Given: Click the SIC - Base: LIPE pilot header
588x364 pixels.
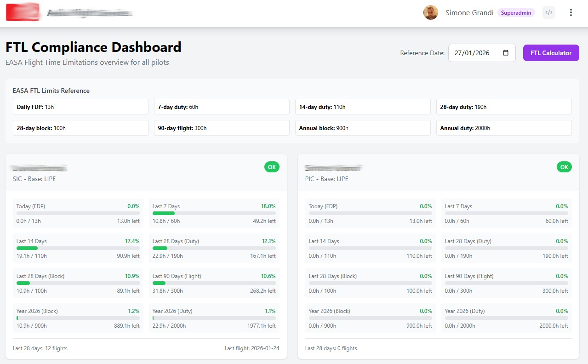Looking at the screenshot, I should tap(34, 179).
